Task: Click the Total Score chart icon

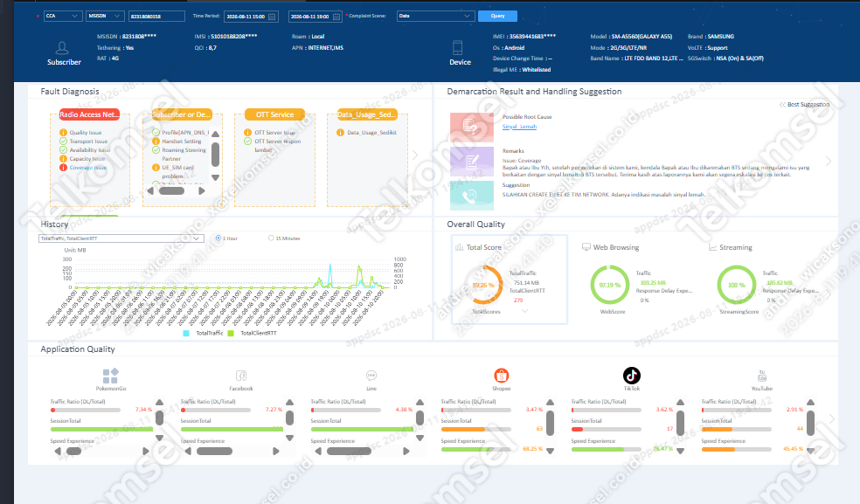Action: (460, 247)
